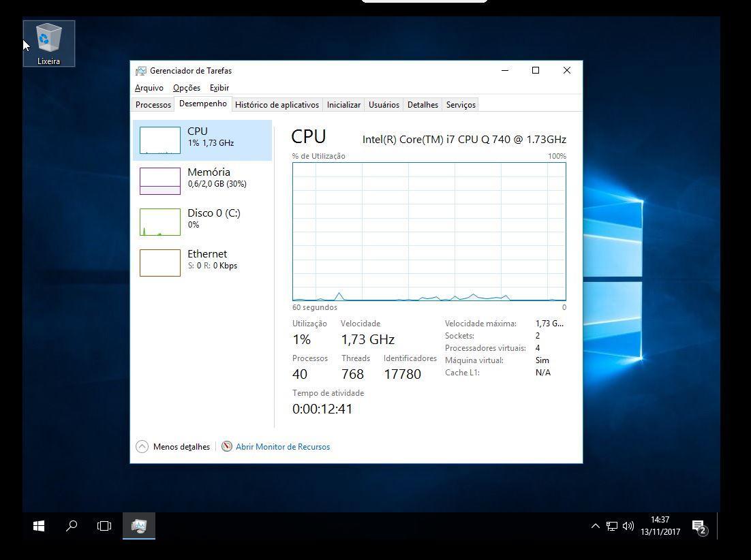Open Abrir Monitor de Recursos link
The image size is (751, 560).
coord(283,446)
